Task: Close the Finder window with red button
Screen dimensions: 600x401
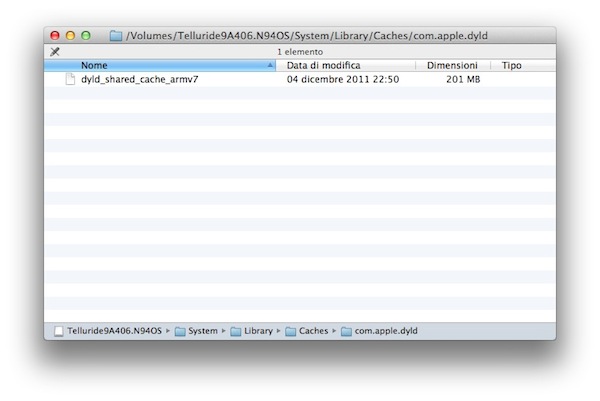Action: tap(55, 36)
